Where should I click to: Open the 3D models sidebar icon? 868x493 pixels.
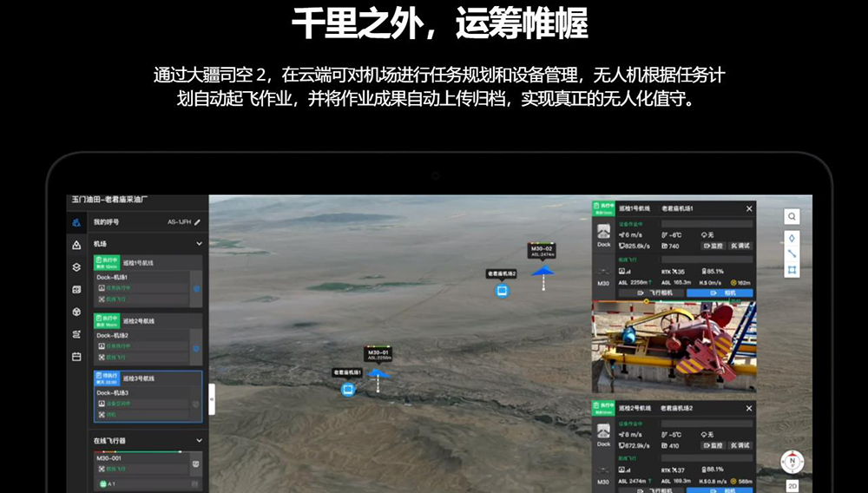point(76,312)
